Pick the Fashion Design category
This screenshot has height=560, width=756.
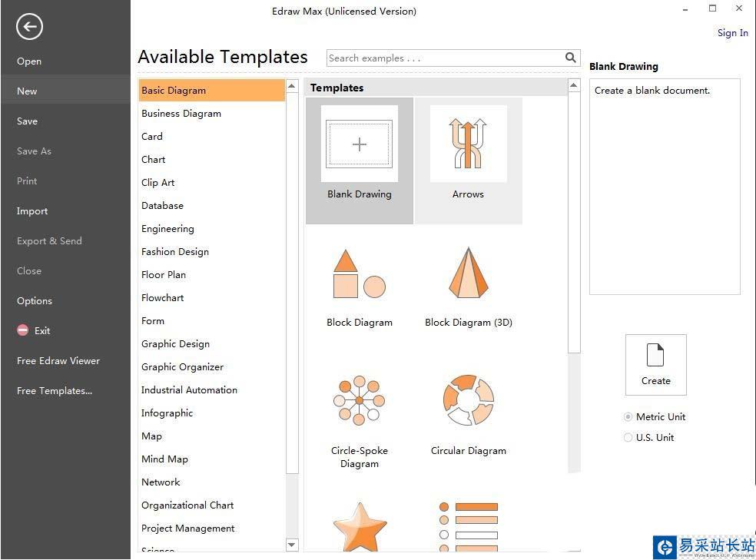coord(211,251)
